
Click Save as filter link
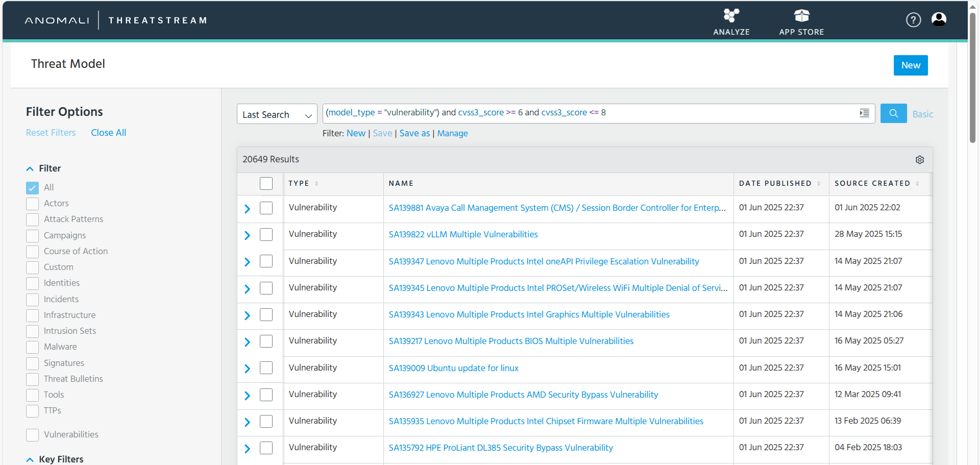(414, 133)
